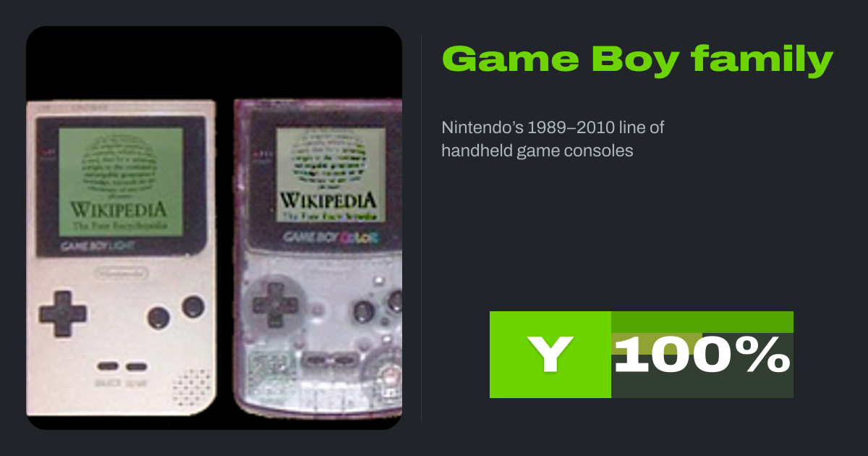
Task: Click the Game Boy Color B button
Action: (x=362, y=312)
